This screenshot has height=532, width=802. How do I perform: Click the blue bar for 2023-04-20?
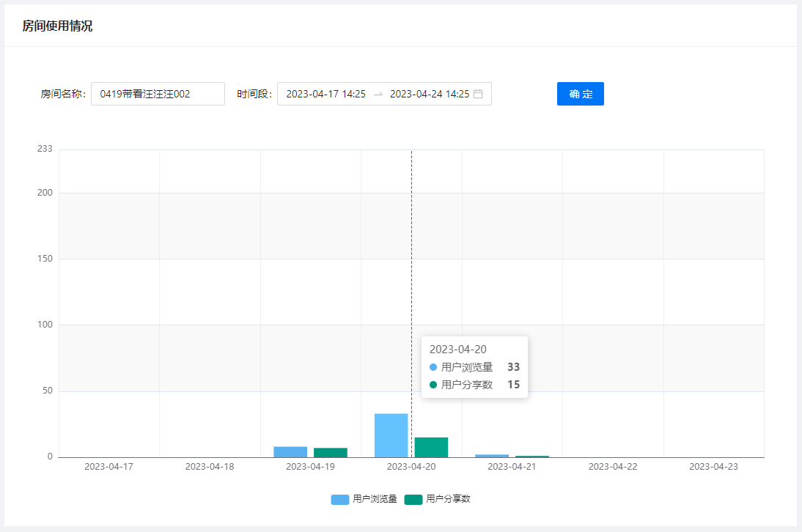391,435
